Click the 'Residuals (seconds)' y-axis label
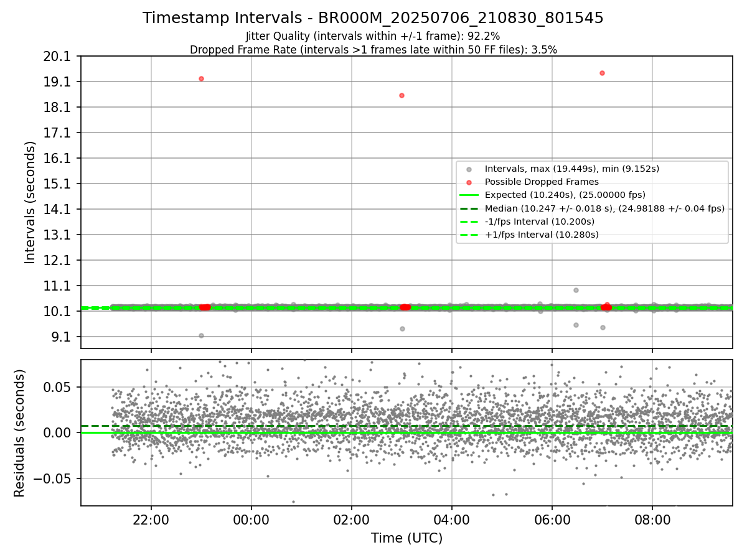This screenshot has height=560, width=747. tap(19, 433)
